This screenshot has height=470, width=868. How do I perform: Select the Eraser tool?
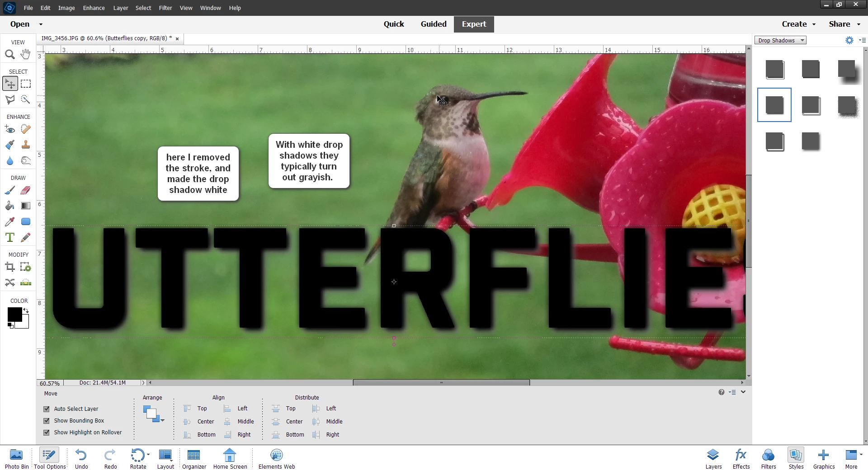click(26, 190)
